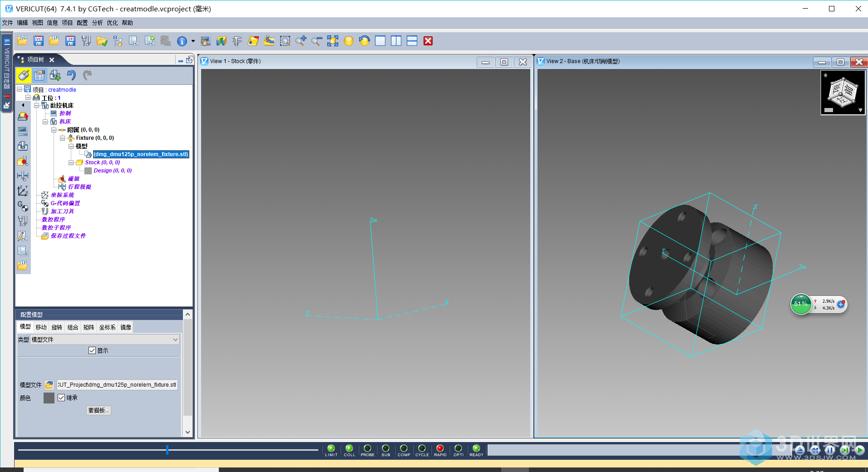Collapse the 机床 tree node
Screen dimensions: 868x472
[x=45, y=122]
